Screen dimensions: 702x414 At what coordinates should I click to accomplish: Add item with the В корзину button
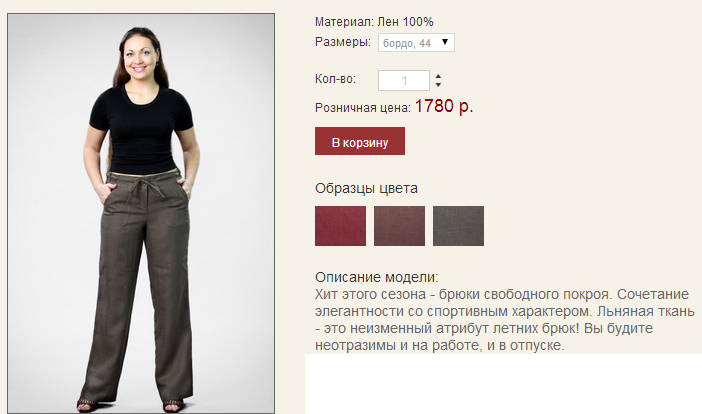tap(360, 141)
